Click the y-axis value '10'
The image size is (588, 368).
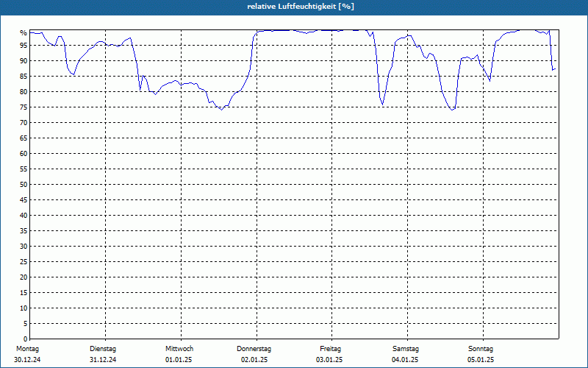pos(24,308)
